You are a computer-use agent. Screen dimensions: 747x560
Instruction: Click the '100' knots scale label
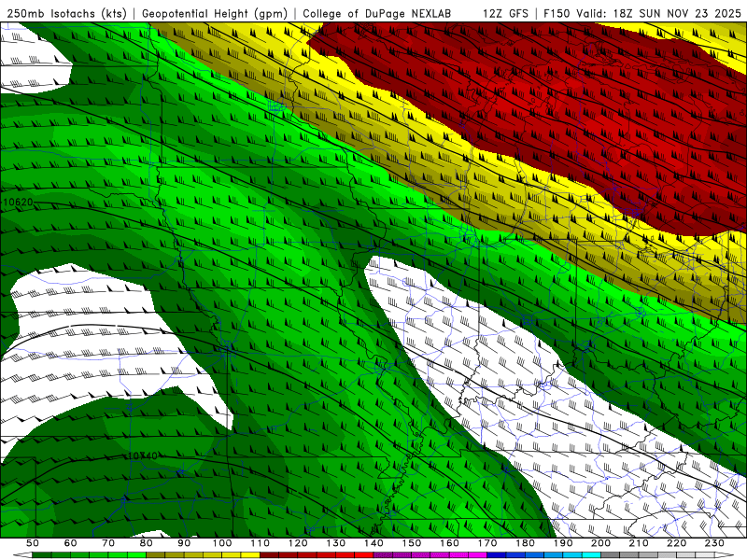tap(222, 543)
